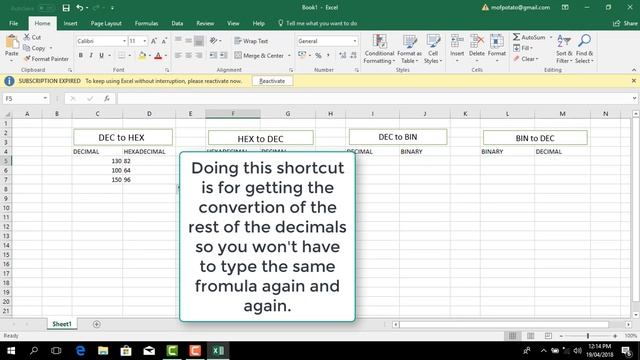Click the Cut scissors command
This screenshot has width=640, height=360.
[32, 37]
